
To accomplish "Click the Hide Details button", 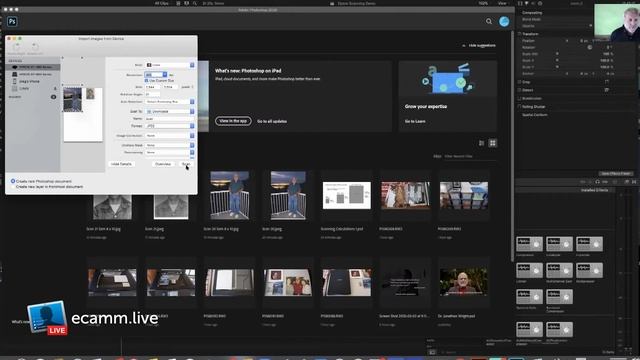I will pyautogui.click(x=121, y=164).
